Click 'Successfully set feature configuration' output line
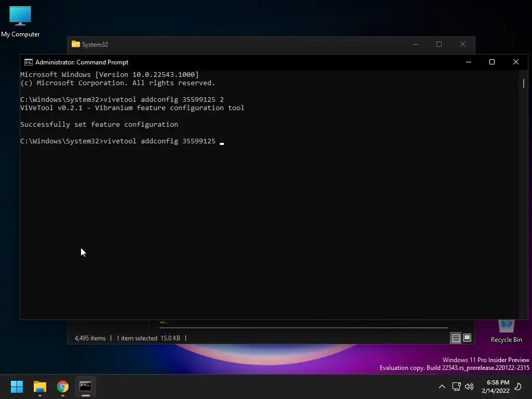The width and height of the screenshot is (532, 399). pos(99,125)
